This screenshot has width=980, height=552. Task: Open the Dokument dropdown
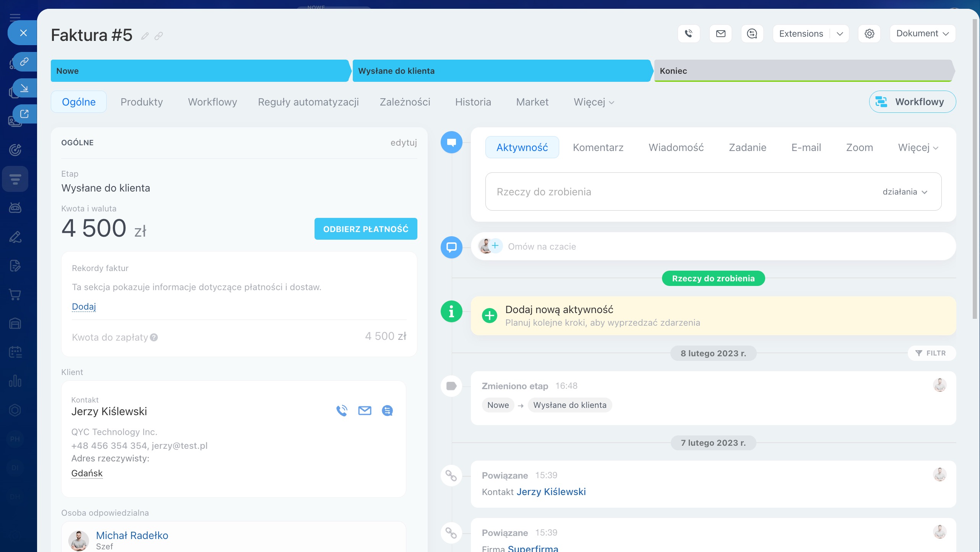(922, 34)
